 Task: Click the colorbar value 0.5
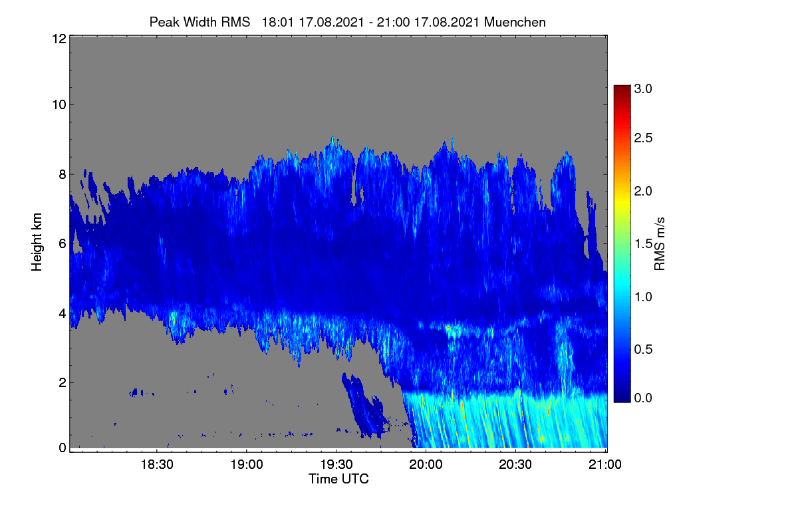click(x=644, y=349)
